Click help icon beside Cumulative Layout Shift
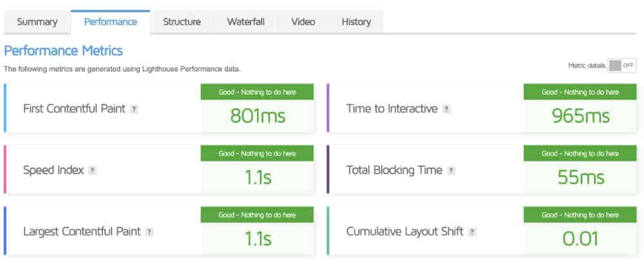This screenshot has width=644, height=262. 472,232
